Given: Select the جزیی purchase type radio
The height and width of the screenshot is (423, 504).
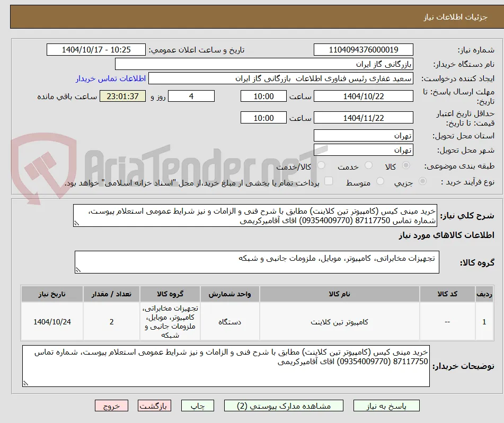Looking at the screenshot, I should 422,181.
